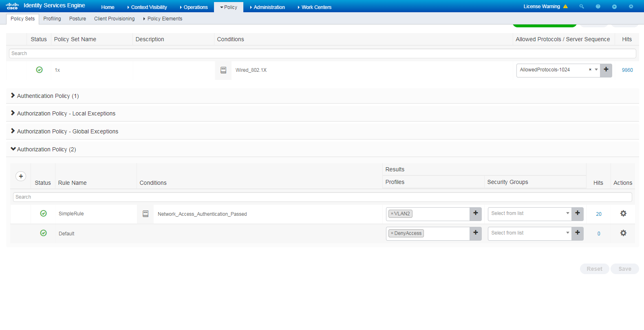Focus the authorization rules Search field
This screenshot has width=644, height=330.
click(322, 197)
